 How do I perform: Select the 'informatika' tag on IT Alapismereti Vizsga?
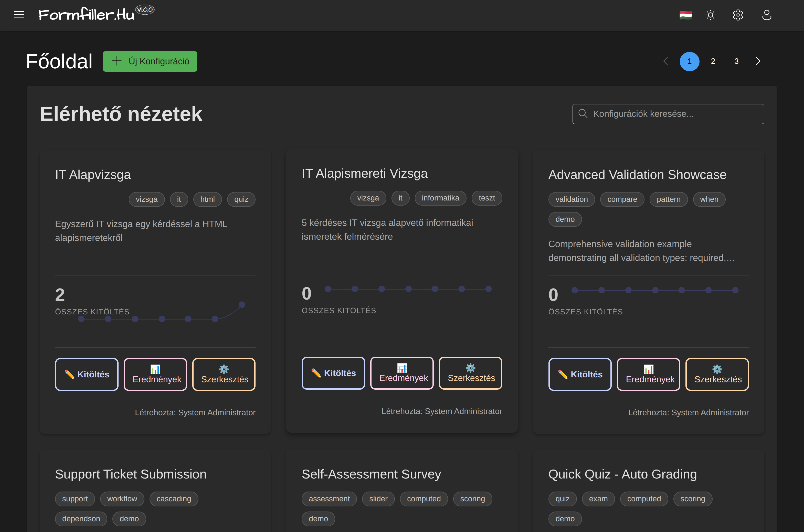pyautogui.click(x=440, y=198)
